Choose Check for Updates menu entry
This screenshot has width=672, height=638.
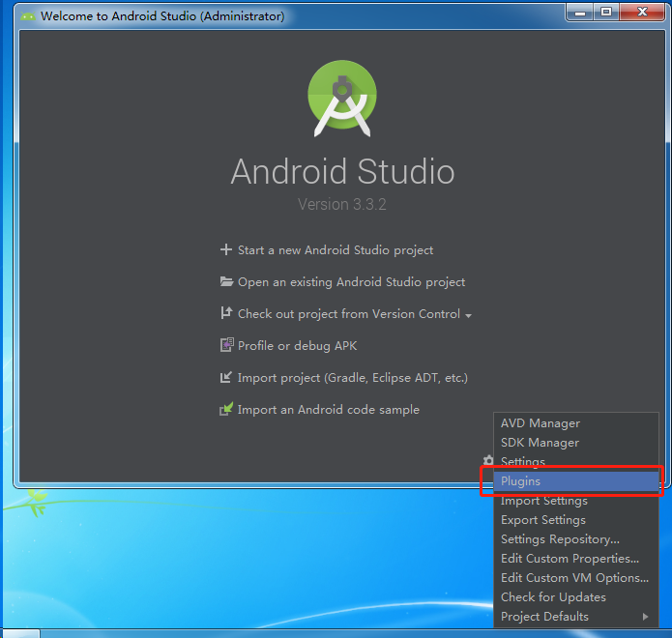(576, 596)
